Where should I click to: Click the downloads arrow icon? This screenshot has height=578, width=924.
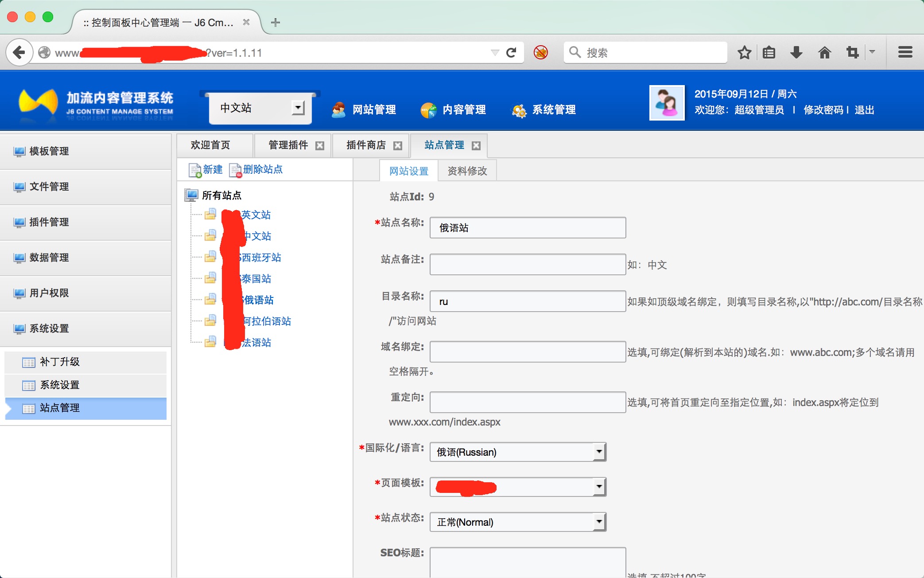(796, 53)
